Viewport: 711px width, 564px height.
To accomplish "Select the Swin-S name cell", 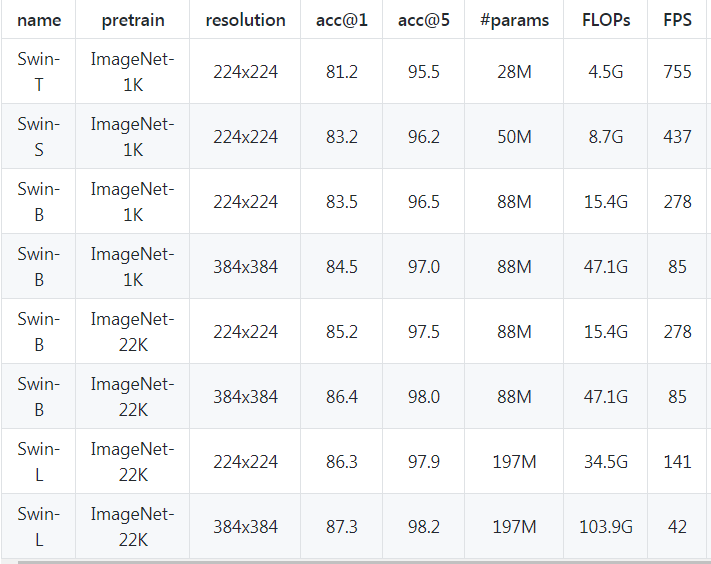I will coord(39,136).
